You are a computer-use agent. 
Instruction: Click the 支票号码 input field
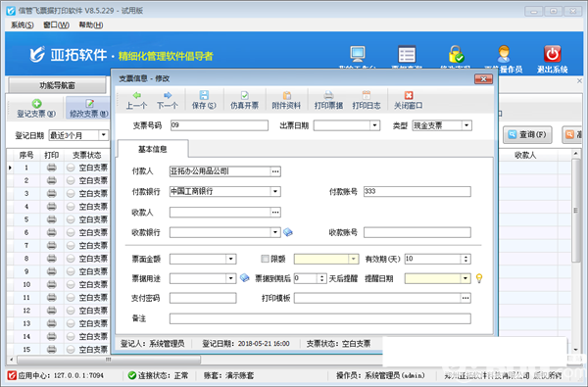point(220,125)
